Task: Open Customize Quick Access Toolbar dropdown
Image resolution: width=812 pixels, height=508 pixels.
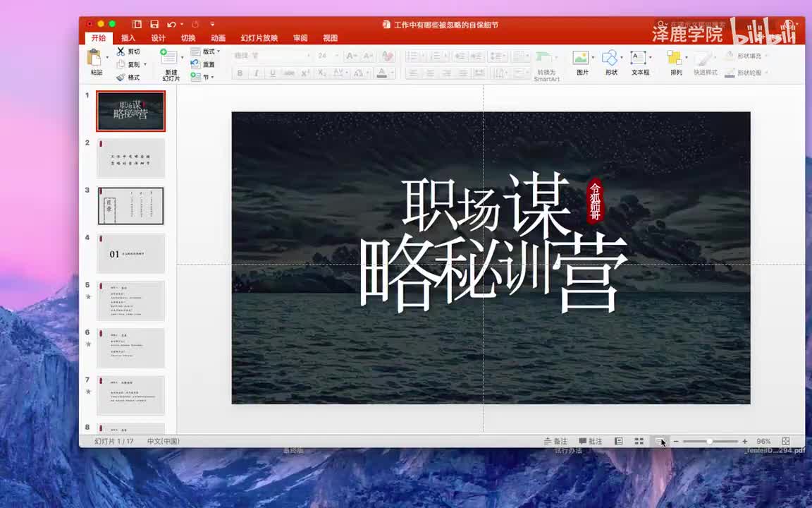Action: click(212, 25)
